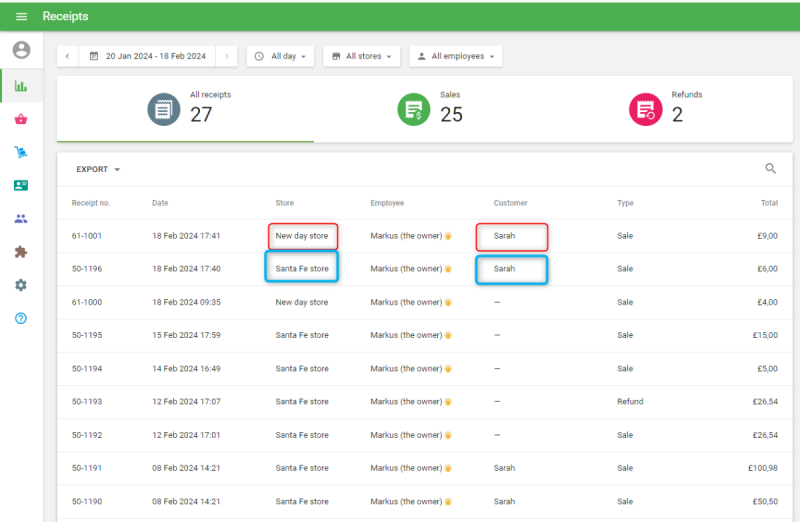This screenshot has width=800, height=522.
Task: Open the Employees ID card icon
Action: (x=21, y=185)
